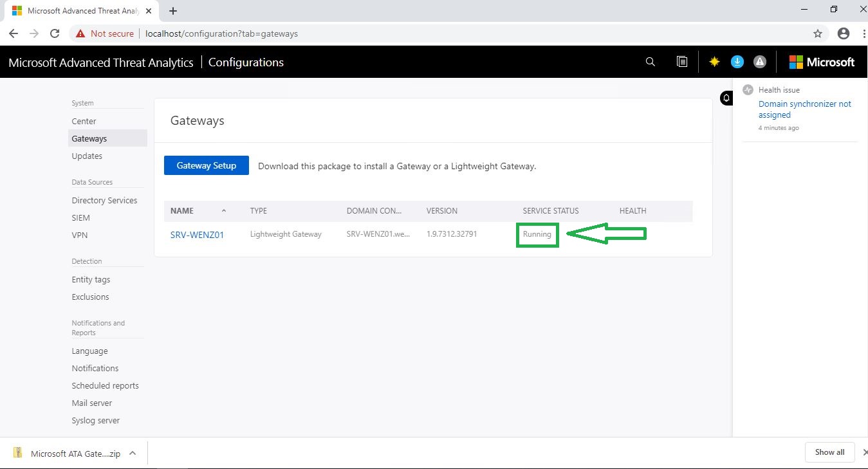The width and height of the screenshot is (868, 469).
Task: Open the SRV-WENZ01 gateway link
Action: (x=197, y=235)
